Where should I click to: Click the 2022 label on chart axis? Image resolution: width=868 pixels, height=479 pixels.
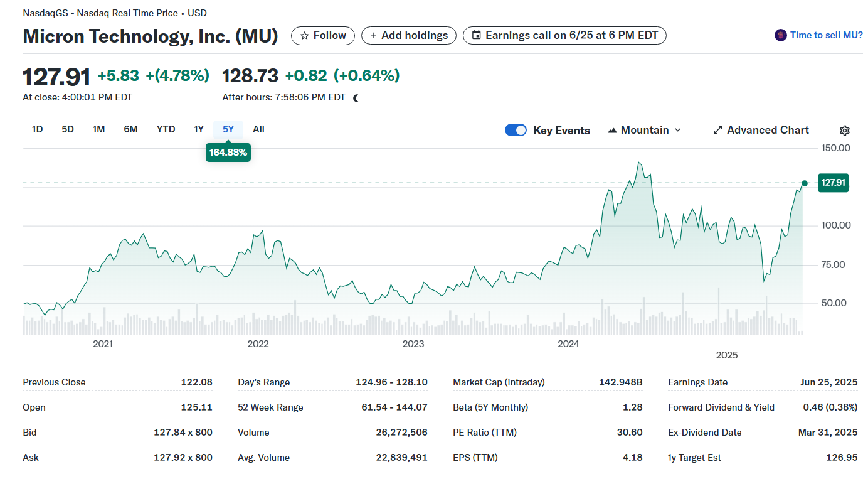point(258,343)
